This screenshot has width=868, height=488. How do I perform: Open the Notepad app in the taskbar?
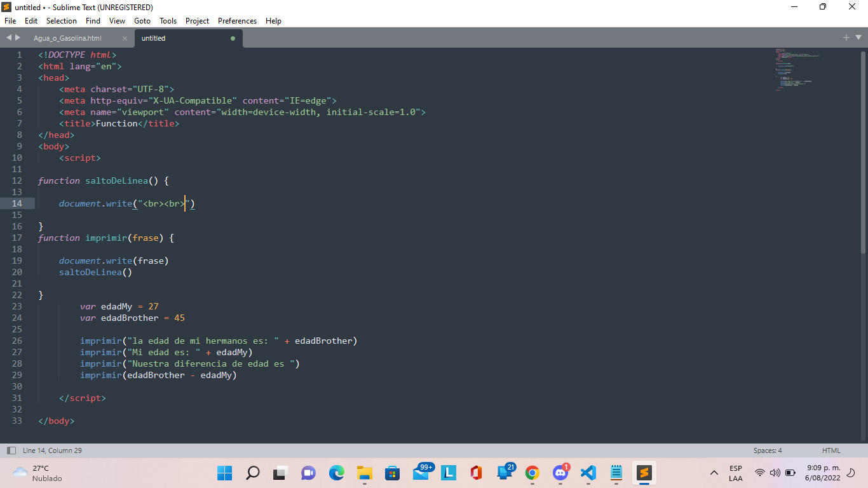(616, 473)
